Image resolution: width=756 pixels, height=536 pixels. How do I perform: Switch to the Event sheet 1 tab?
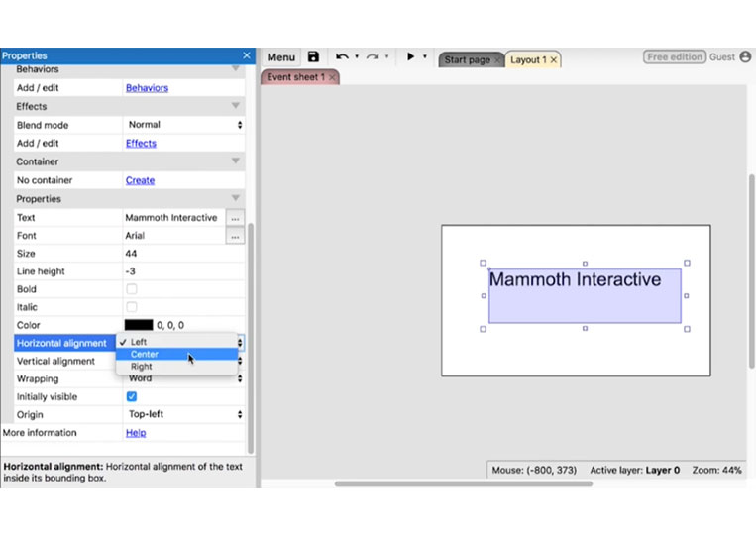(295, 77)
